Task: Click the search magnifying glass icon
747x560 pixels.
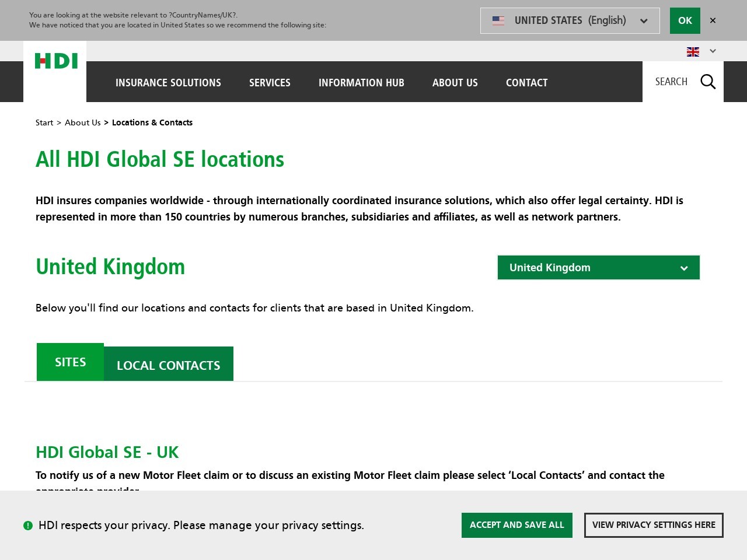Action: (708, 82)
